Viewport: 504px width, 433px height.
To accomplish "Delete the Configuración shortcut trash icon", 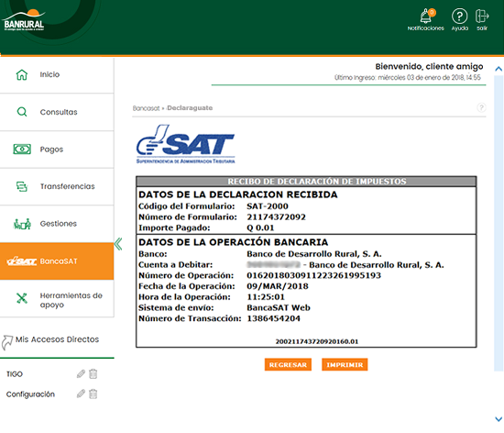I will coord(93,394).
